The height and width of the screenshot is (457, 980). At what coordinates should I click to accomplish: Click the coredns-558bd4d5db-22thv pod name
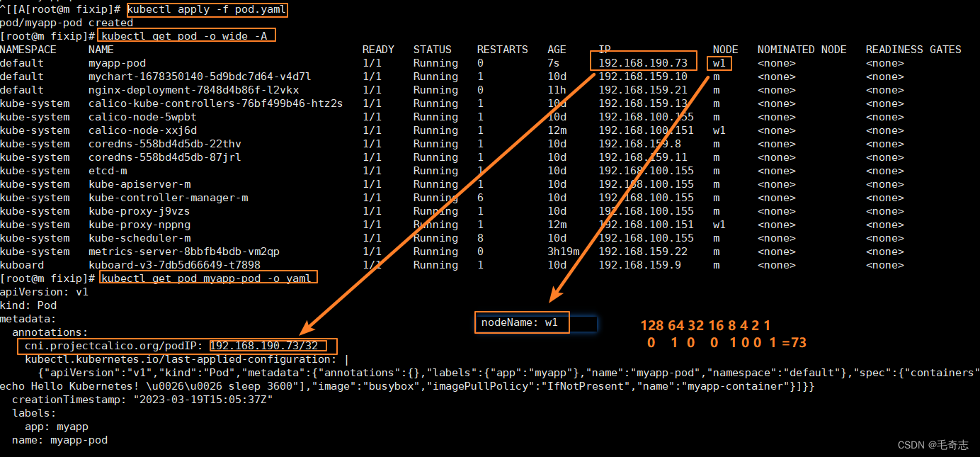[164, 144]
